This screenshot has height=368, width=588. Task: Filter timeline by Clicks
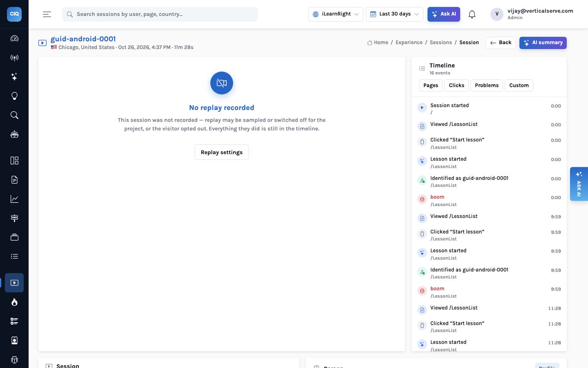(x=457, y=85)
